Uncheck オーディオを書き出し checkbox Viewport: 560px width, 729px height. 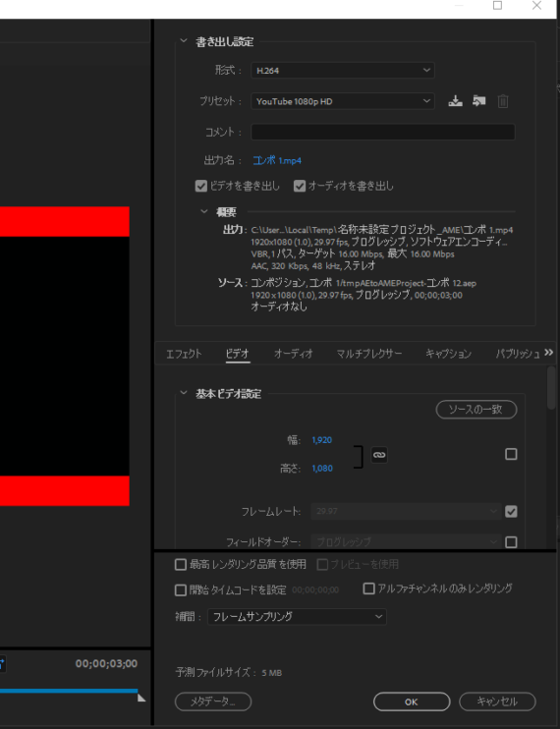coord(300,186)
